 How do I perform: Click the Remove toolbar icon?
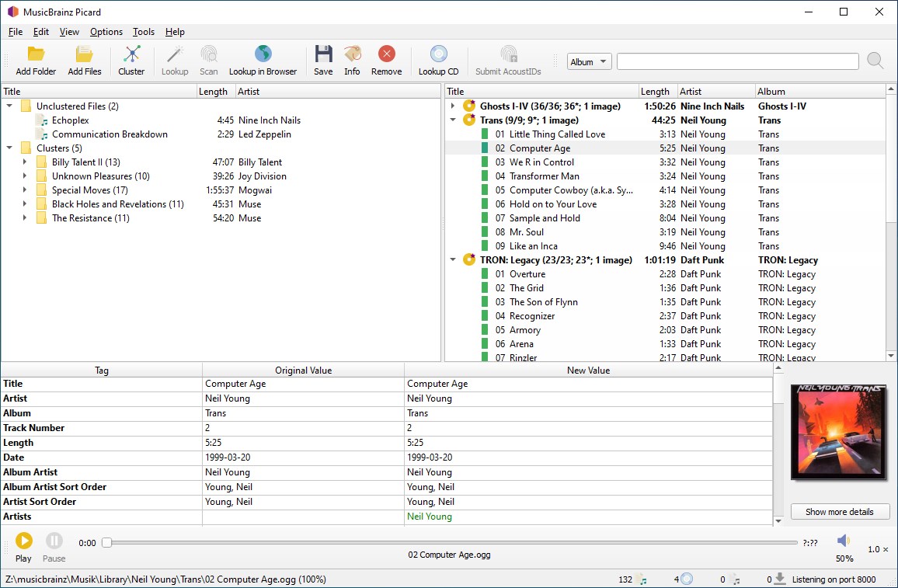pyautogui.click(x=386, y=54)
